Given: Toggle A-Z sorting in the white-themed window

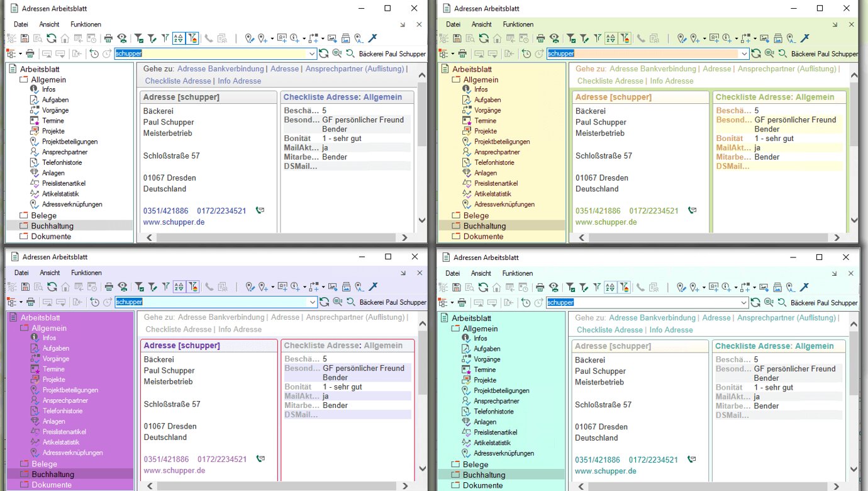Looking at the screenshot, I should pyautogui.click(x=179, y=38).
